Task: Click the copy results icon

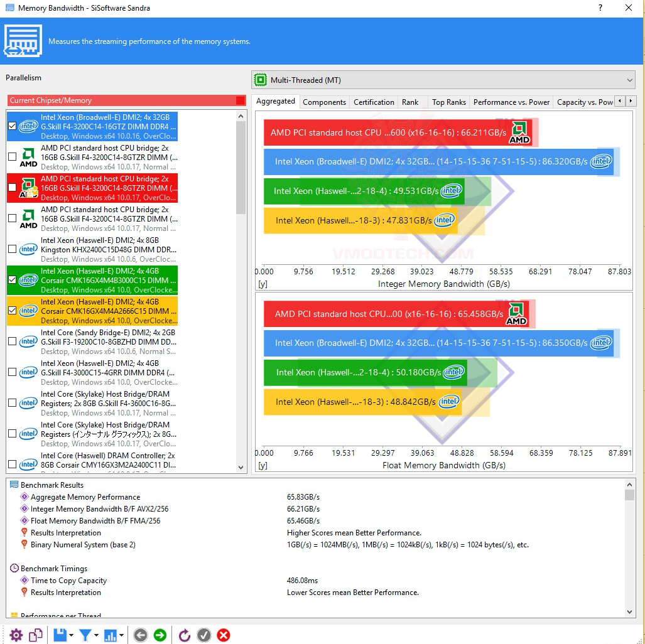Action: [36, 635]
